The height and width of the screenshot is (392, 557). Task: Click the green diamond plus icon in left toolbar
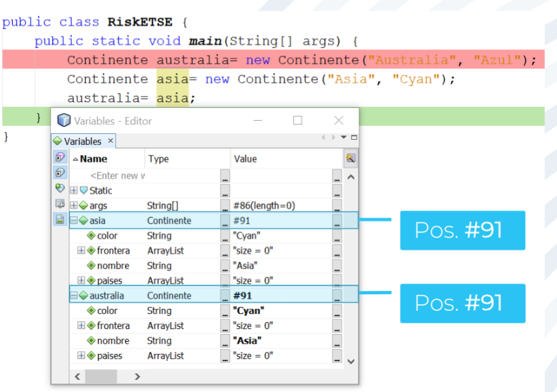pyautogui.click(x=60, y=188)
